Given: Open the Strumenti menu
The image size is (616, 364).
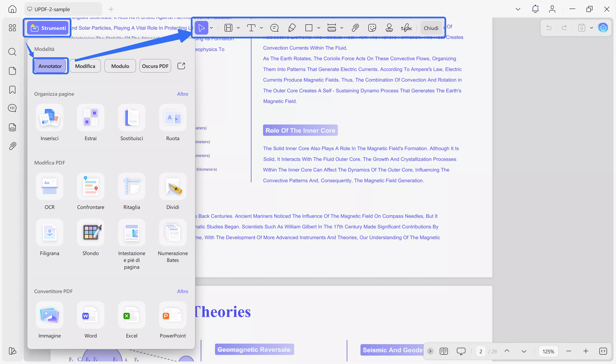Looking at the screenshot, I should click(47, 28).
